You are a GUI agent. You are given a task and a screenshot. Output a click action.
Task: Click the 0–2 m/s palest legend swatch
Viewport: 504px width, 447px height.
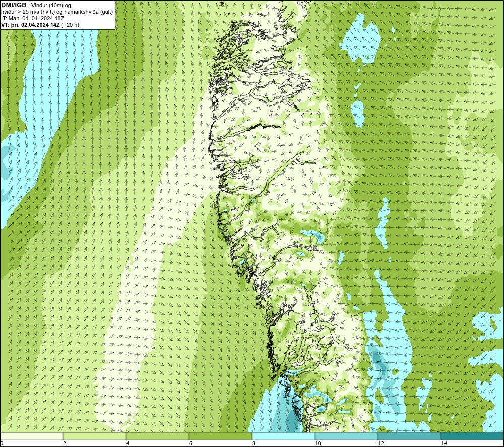[x=31, y=436]
